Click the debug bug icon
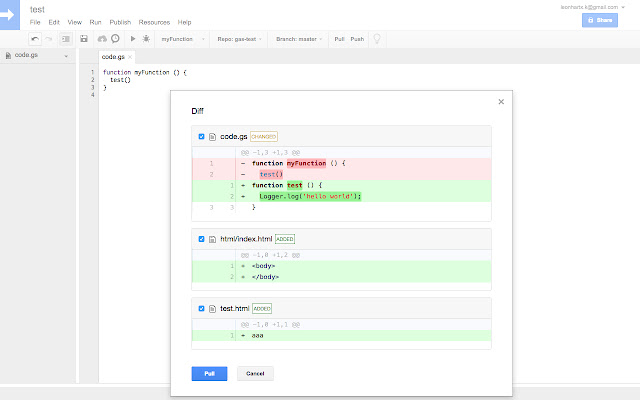The image size is (640, 400). (x=147, y=39)
